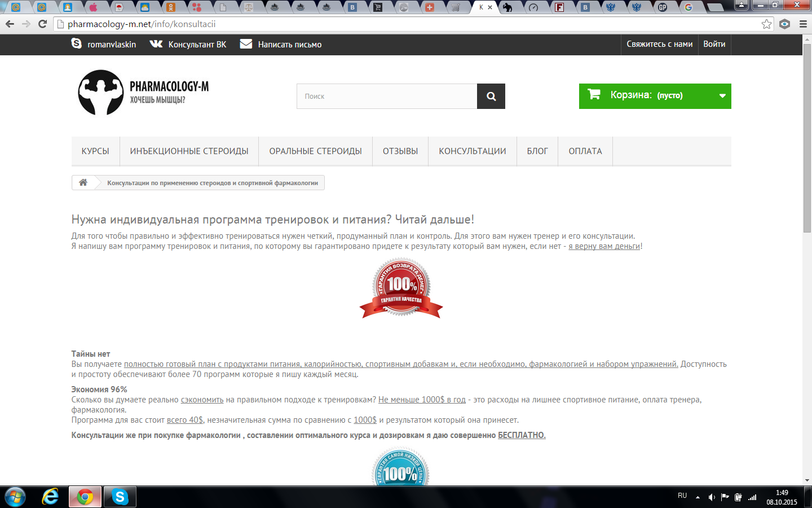Click the home icon in breadcrumb
The height and width of the screenshot is (508, 812).
[83, 182]
